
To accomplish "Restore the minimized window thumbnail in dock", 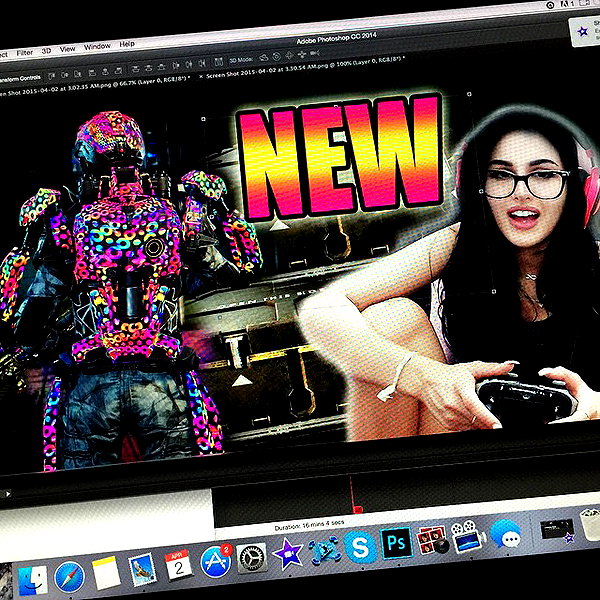I will tap(557, 530).
